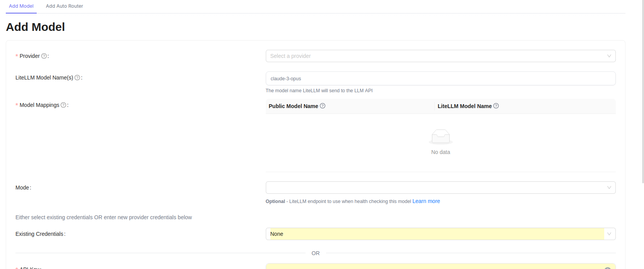Click help icon beside LiteLLM Model Name(s) label
This screenshot has width=644, height=269.
coord(77,78)
